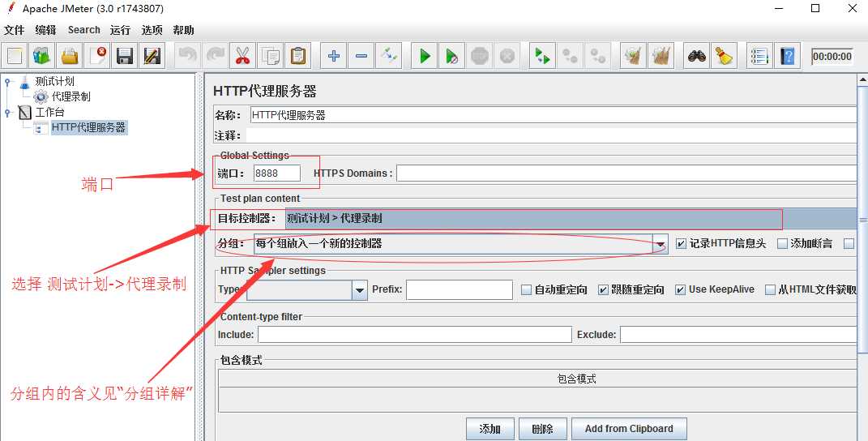Viewport: 868px width, 441px height.
Task: Toggle the 记录HTTP信息头 checkbox
Action: 682,244
